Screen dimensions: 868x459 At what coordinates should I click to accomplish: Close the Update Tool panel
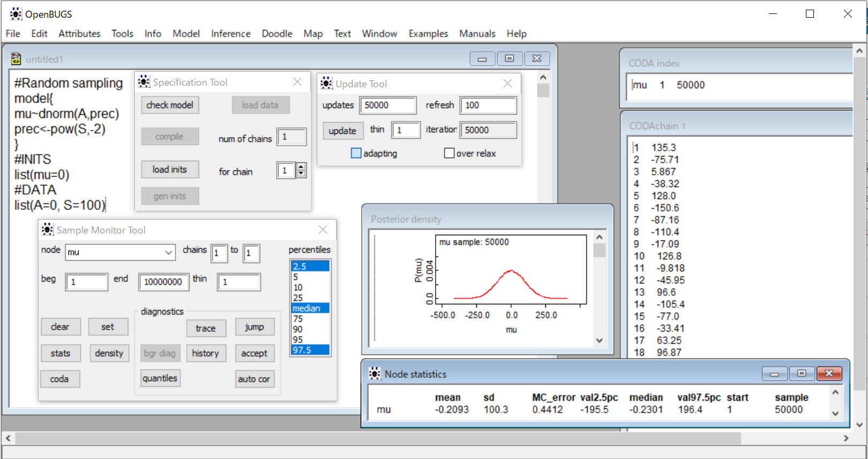508,84
